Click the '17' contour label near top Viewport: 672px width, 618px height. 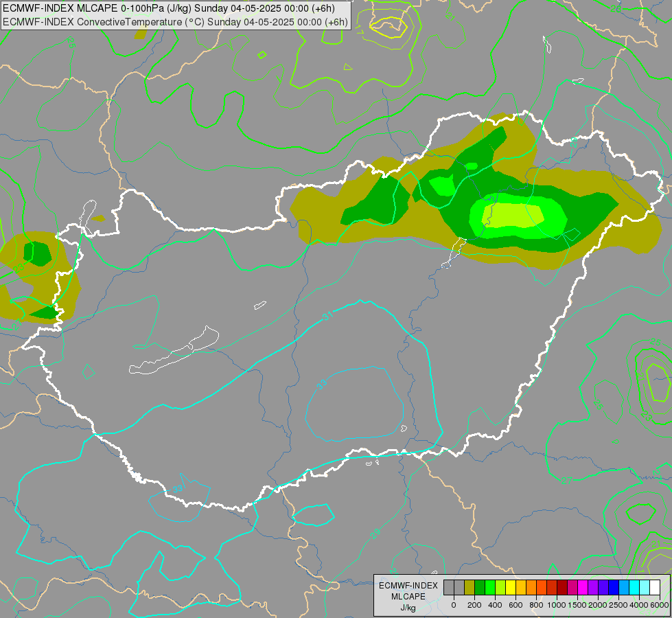359,29
